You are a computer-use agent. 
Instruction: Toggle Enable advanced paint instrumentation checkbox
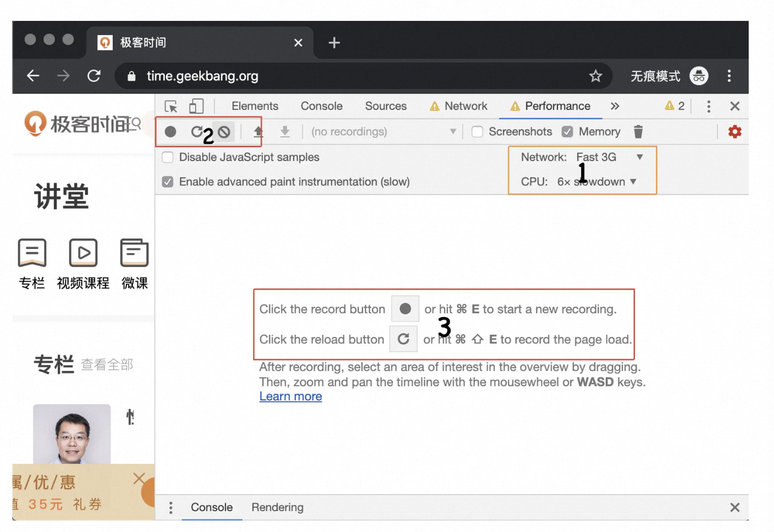(168, 182)
